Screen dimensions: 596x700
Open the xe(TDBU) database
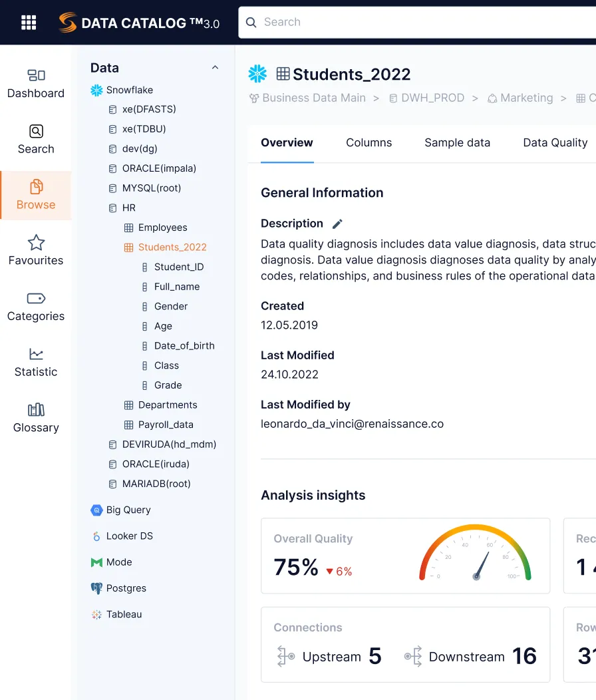pos(137,129)
